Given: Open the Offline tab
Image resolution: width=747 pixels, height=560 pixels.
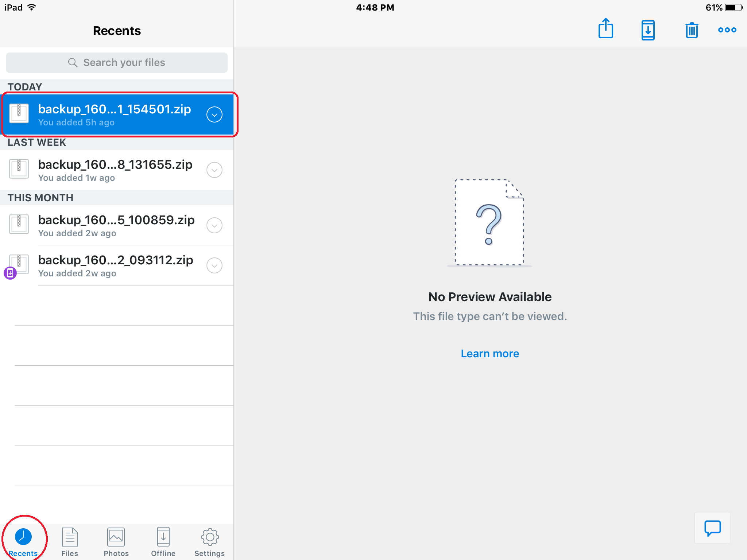Looking at the screenshot, I should pos(163,542).
